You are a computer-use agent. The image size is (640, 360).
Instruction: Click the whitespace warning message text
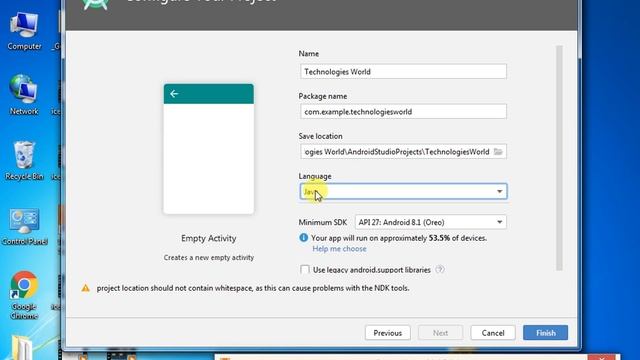coord(253,288)
